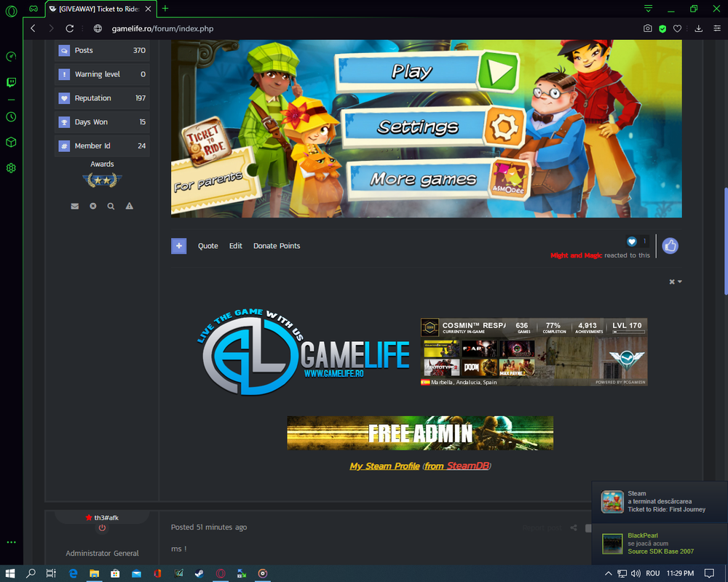Expand the signature options dropdown
Image resolution: width=728 pixels, height=582 pixels.
coord(676,282)
